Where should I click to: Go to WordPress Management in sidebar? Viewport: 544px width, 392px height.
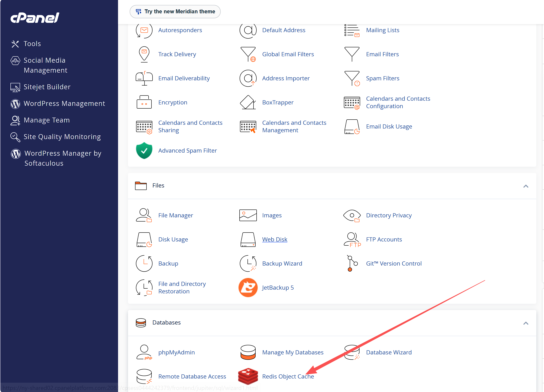[58, 104]
